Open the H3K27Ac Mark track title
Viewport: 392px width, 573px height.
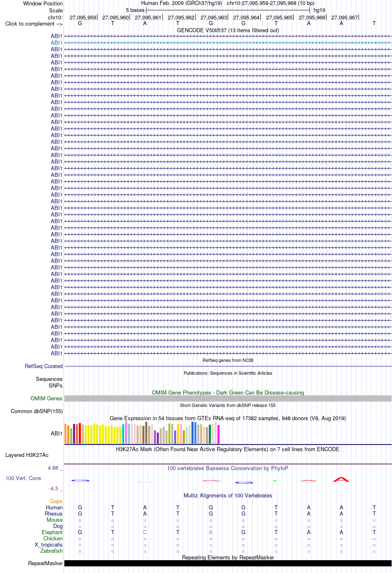pos(228,449)
